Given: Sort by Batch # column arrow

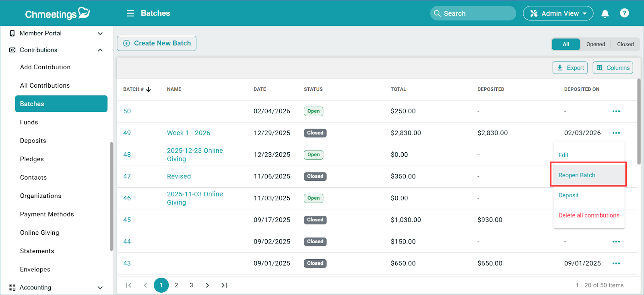Looking at the screenshot, I should (149, 89).
